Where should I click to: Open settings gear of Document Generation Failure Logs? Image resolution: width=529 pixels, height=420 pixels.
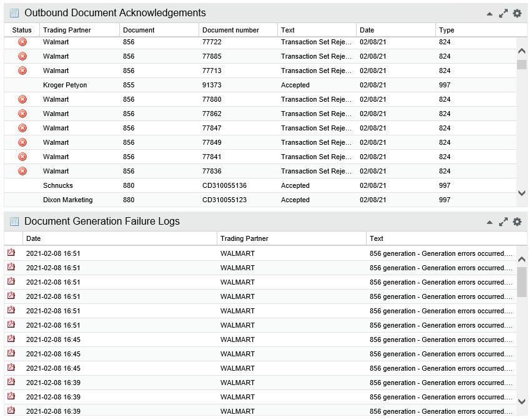517,222
